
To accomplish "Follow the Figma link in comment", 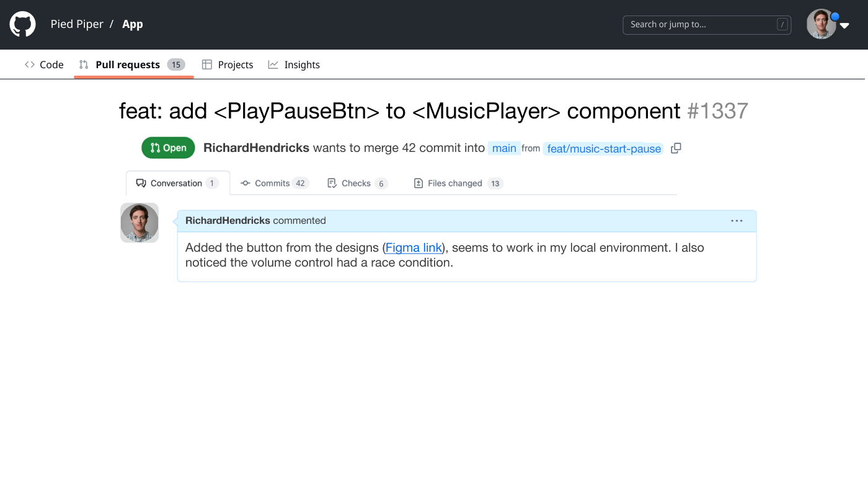I will click(414, 248).
